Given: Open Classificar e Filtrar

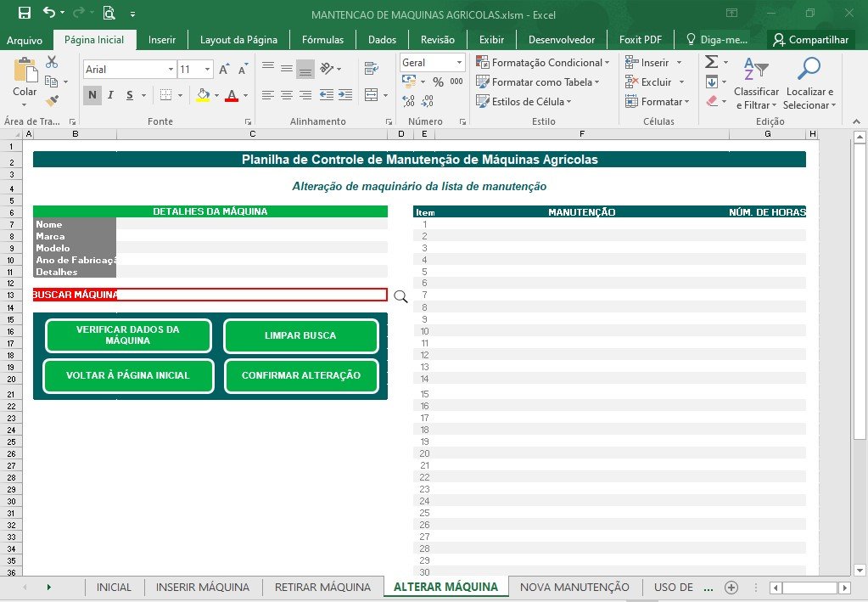Looking at the screenshot, I should [756, 83].
